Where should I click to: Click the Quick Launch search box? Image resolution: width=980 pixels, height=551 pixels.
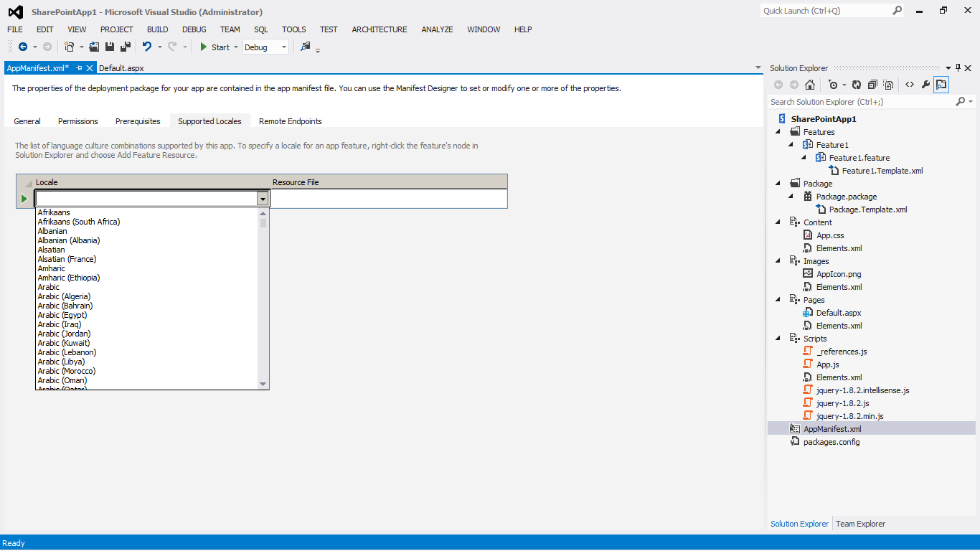click(825, 11)
